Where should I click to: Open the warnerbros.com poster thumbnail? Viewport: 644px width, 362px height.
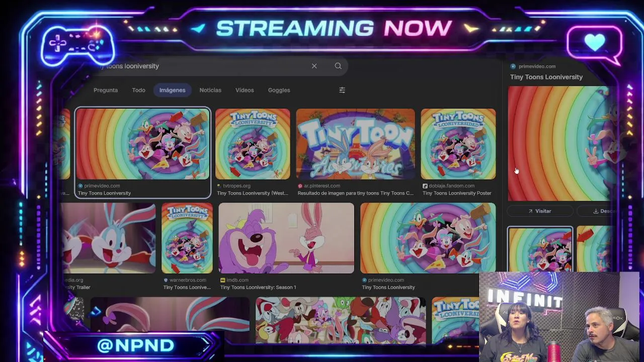coord(187,238)
